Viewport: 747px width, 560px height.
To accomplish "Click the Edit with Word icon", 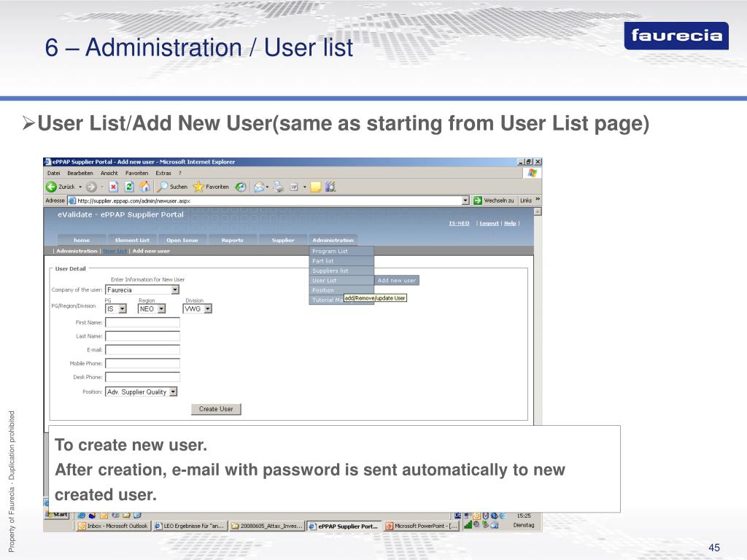I will (294, 187).
